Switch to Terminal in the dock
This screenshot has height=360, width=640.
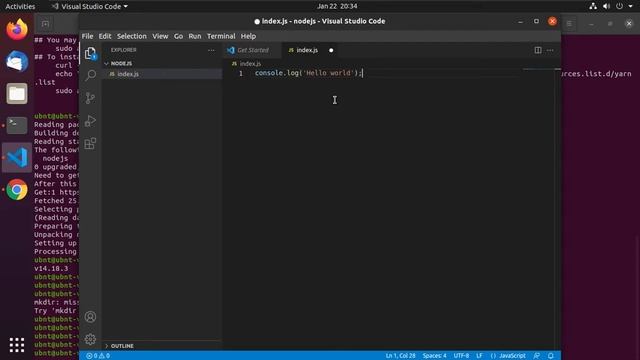[17, 125]
